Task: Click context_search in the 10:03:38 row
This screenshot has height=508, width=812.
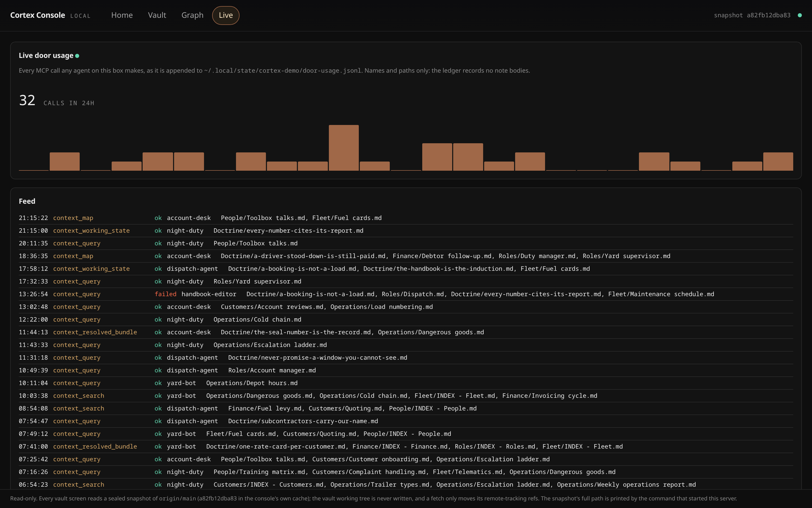Action: pyautogui.click(x=78, y=396)
